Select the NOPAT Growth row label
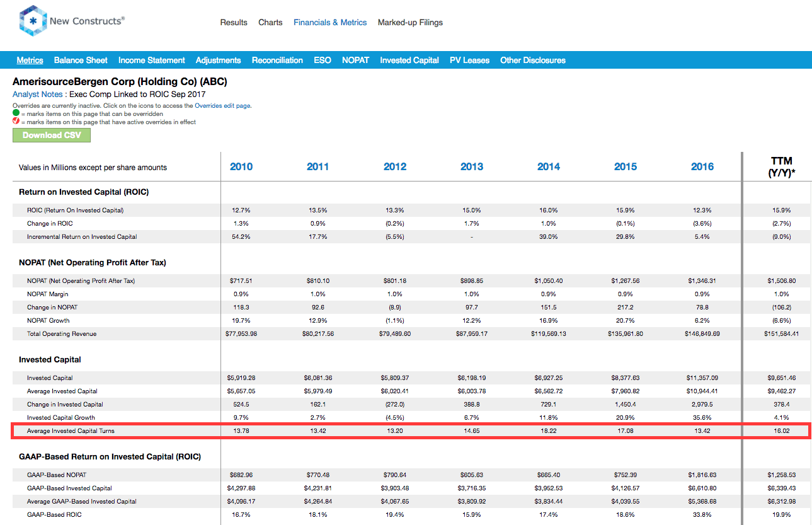The image size is (812, 525). pyautogui.click(x=49, y=320)
